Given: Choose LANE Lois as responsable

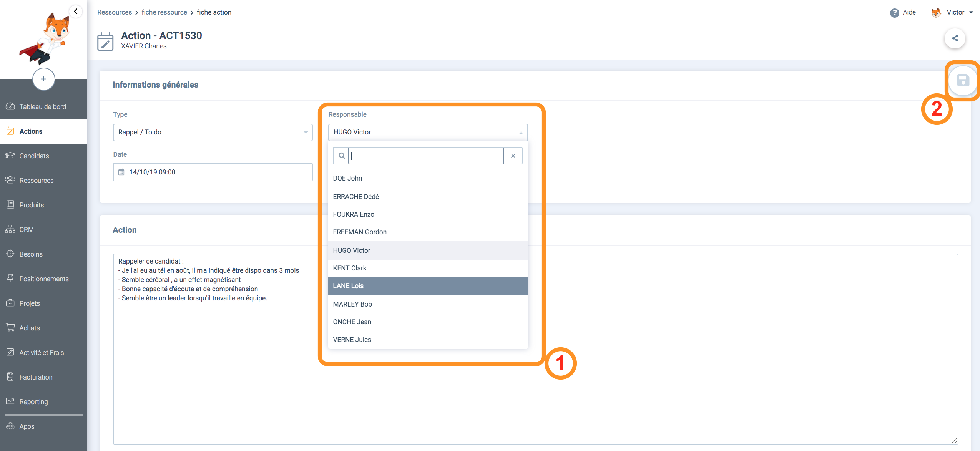Looking at the screenshot, I should [x=428, y=286].
